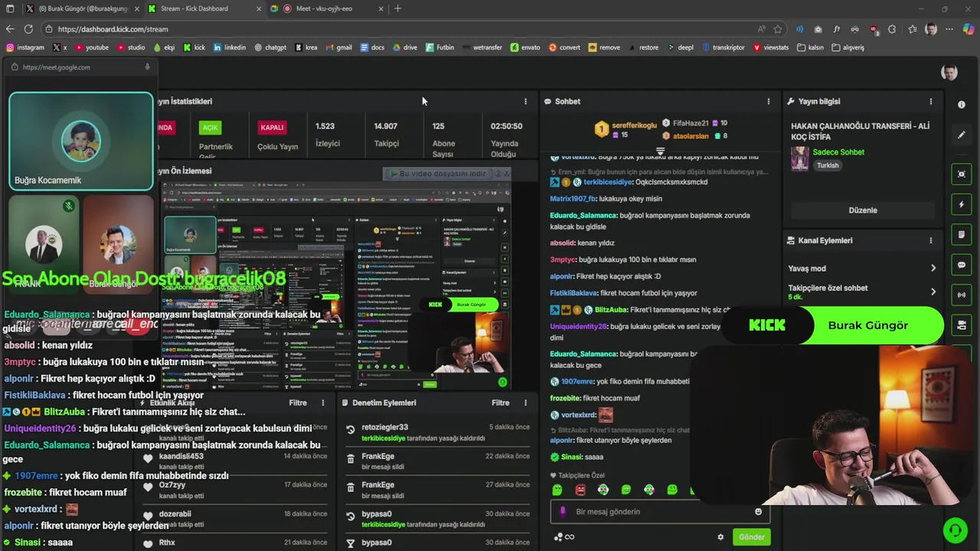Open the screenshot camera extension icon
Image resolution: width=980 pixels, height=551 pixels.
click(x=818, y=29)
